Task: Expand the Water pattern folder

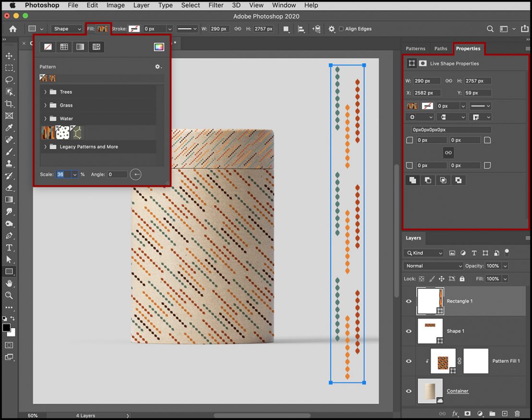Action: click(45, 119)
